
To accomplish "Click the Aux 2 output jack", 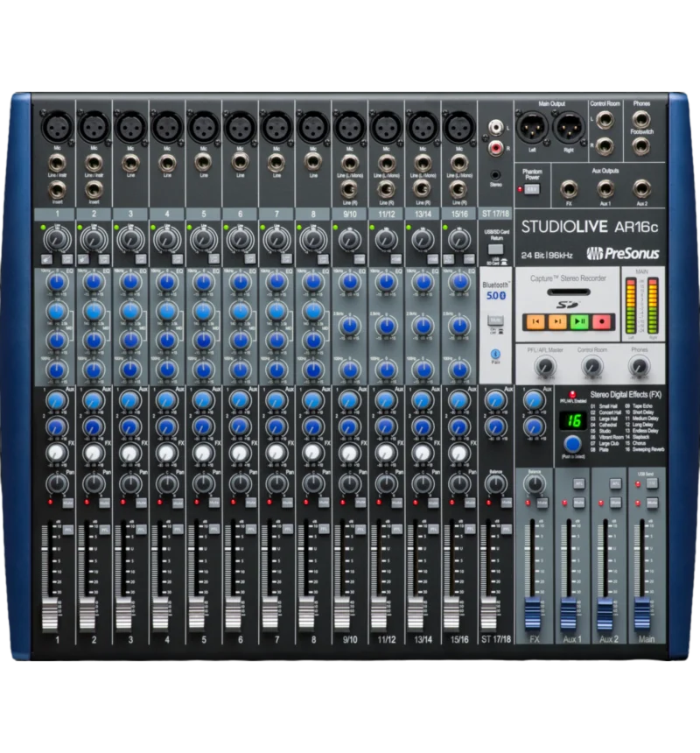I will click(x=642, y=189).
